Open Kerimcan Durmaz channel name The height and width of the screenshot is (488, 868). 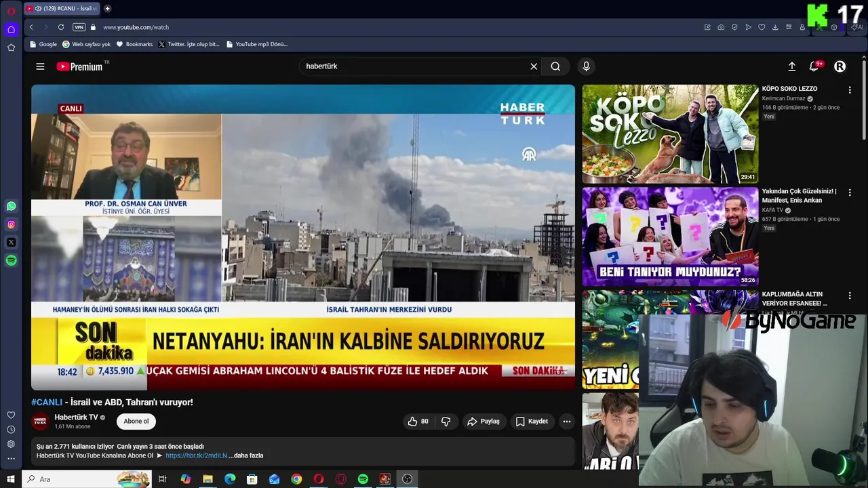point(783,98)
